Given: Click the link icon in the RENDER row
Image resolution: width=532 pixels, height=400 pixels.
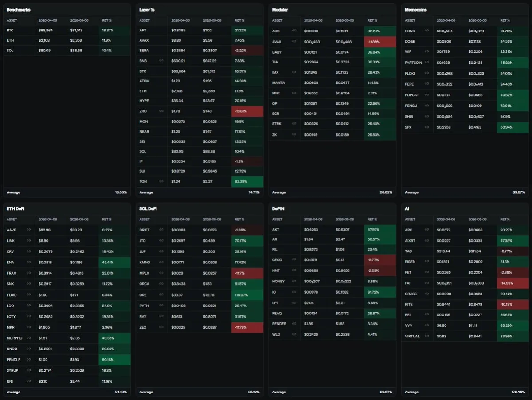Looking at the screenshot, I should point(294,324).
